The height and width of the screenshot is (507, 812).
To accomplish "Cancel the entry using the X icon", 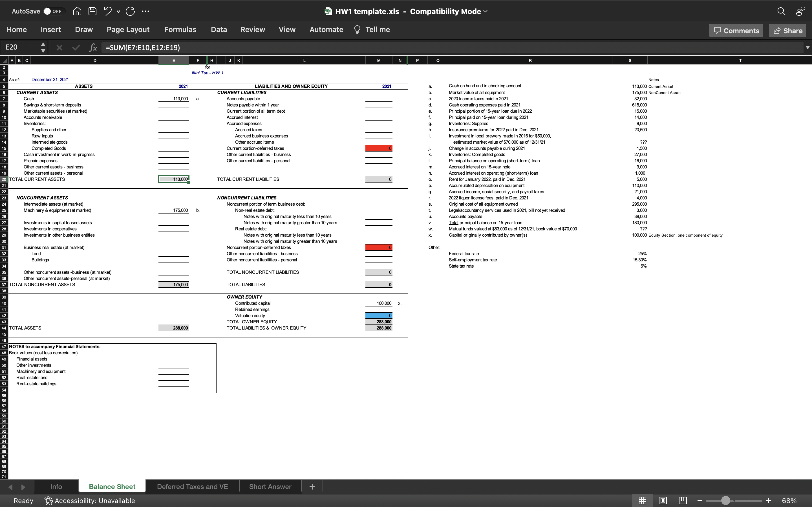I will click(59, 47).
